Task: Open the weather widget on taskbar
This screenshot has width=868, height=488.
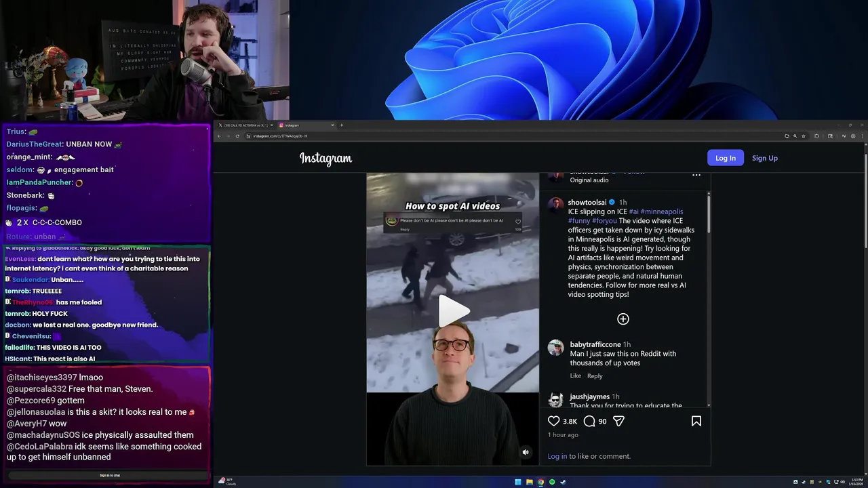Action: (227, 482)
